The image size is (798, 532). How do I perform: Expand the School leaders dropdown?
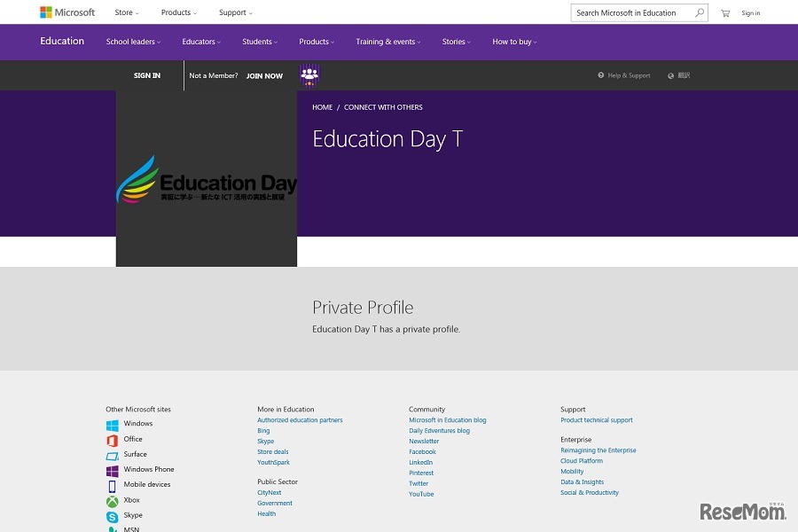pyautogui.click(x=133, y=42)
